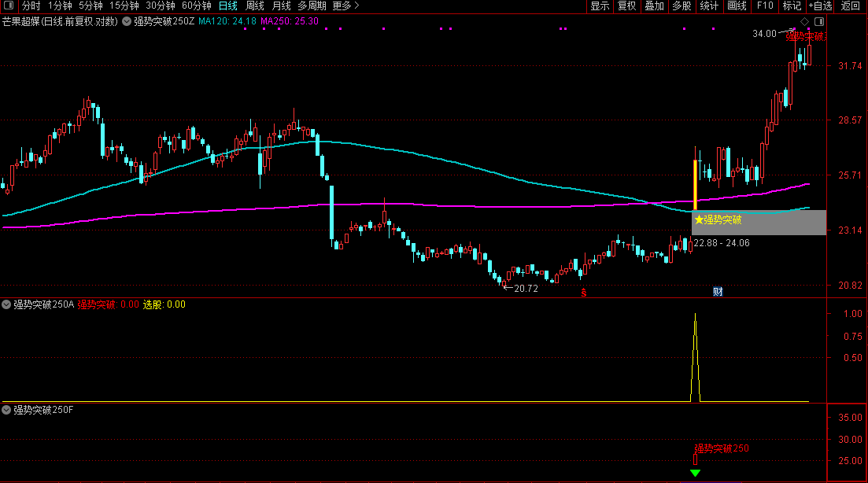The image size is (868, 483).
Task: Click the 标记 mark button
Action: 792,6
